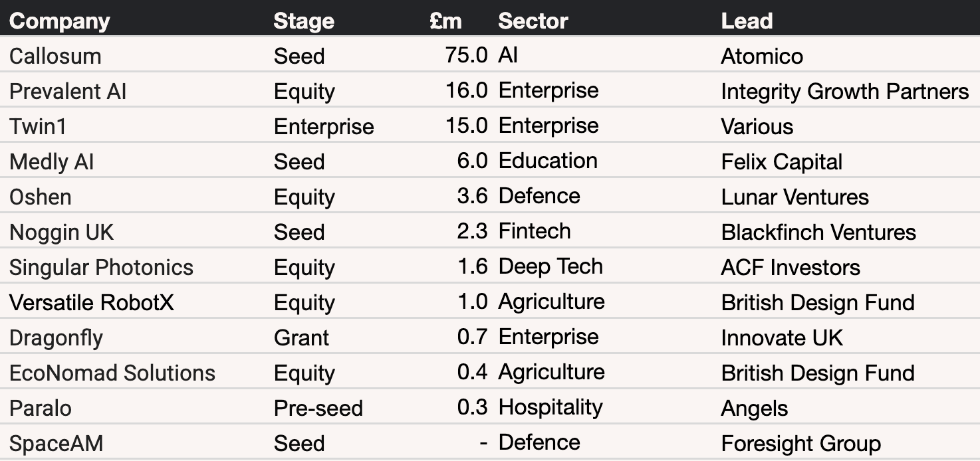Image resolution: width=980 pixels, height=461 pixels.
Task: Click the Medly AI company name
Action: click(52, 162)
